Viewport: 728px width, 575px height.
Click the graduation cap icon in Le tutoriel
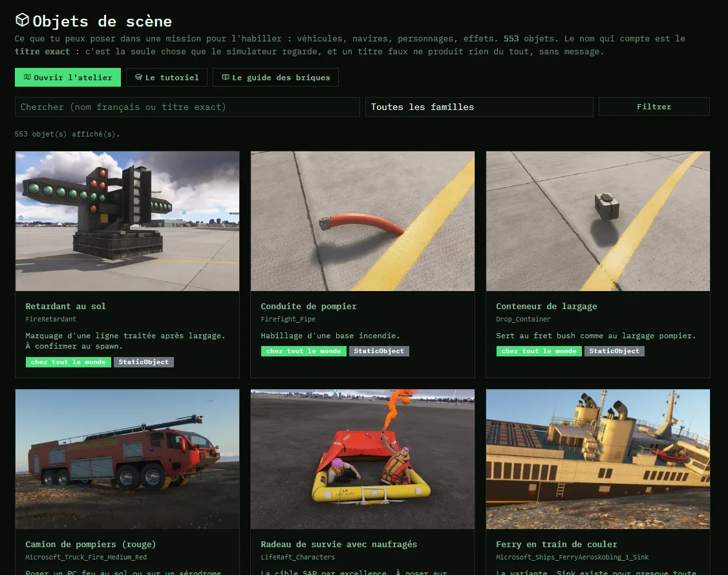pyautogui.click(x=138, y=77)
